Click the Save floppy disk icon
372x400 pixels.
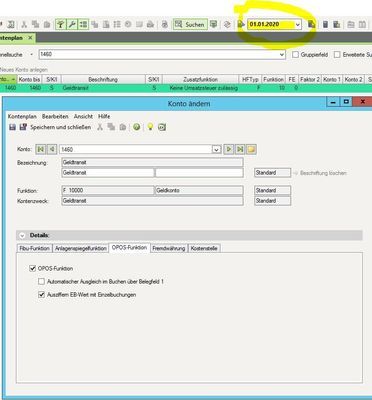12,127
